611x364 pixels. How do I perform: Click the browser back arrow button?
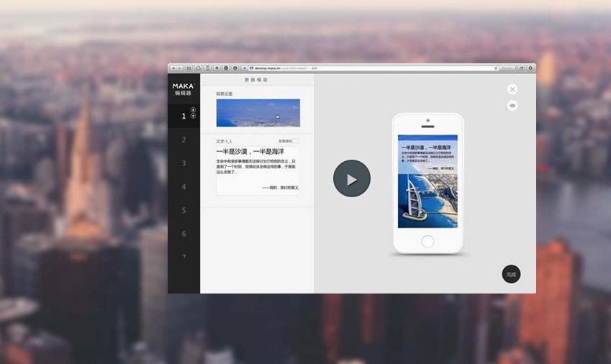(173, 68)
